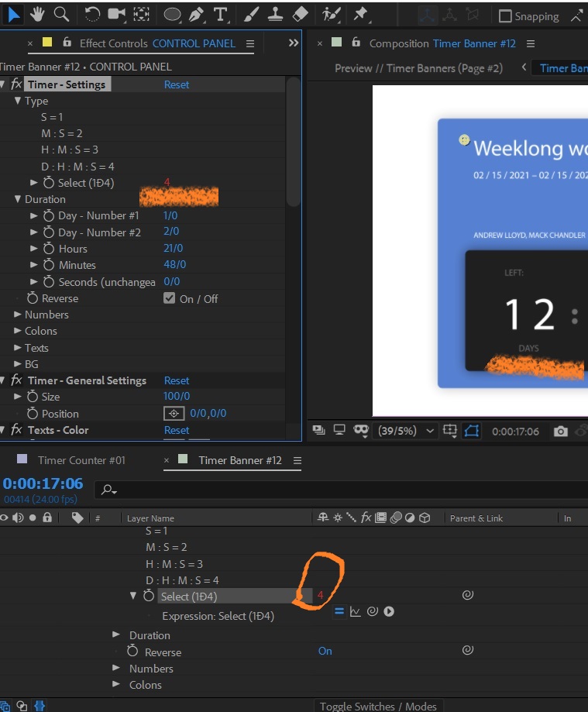Pick the Pen tool in toolbar

[x=197, y=14]
